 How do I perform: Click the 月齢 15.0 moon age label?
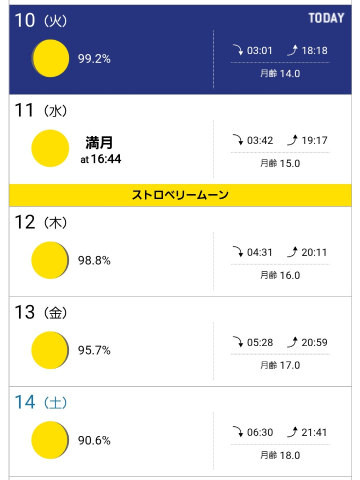280,163
